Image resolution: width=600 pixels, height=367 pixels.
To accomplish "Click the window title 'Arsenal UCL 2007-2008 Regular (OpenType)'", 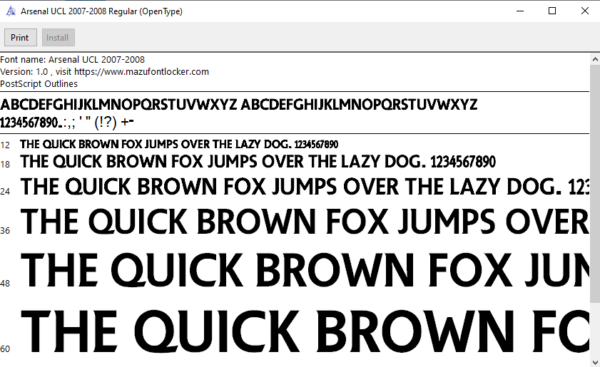I will 101,11.
